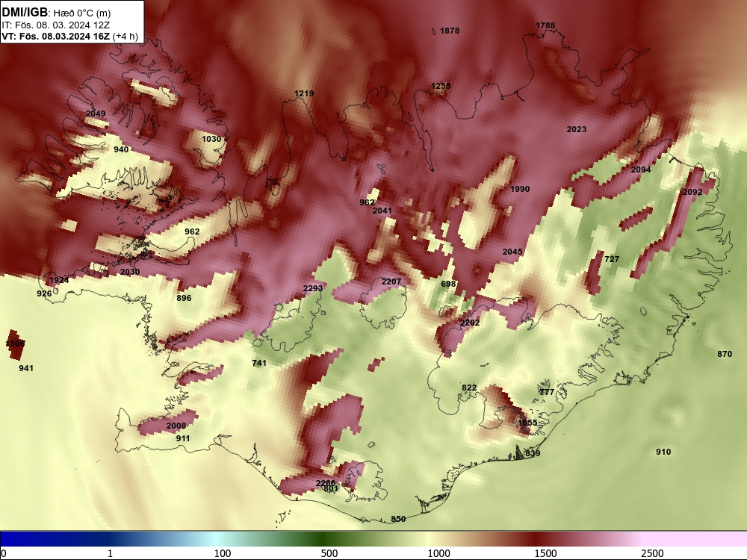Click the 910 offshore value

(x=663, y=452)
